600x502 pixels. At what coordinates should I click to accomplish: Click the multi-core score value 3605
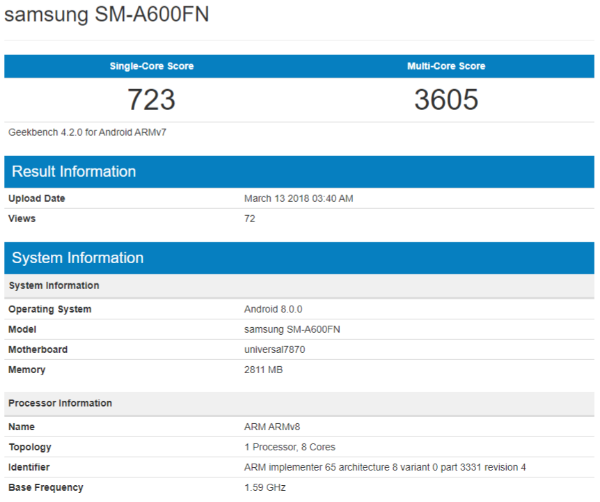446,100
